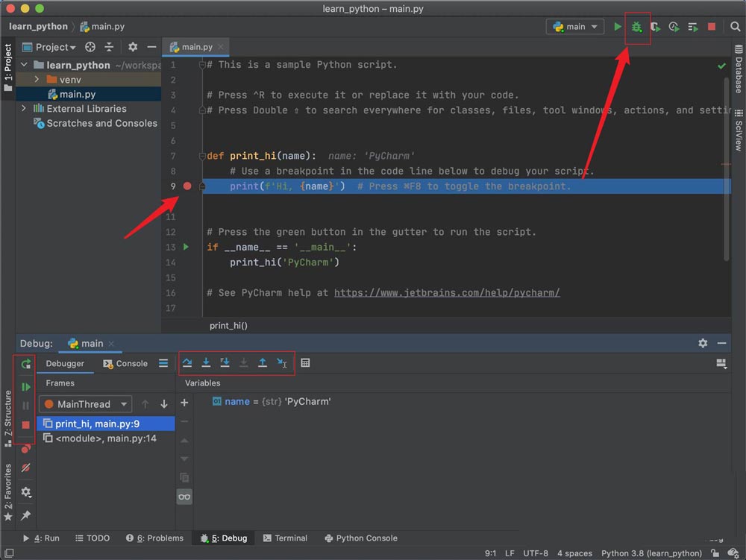Click 4 spaces indent setting
Image resolution: width=746 pixels, height=560 pixels.
(x=574, y=553)
